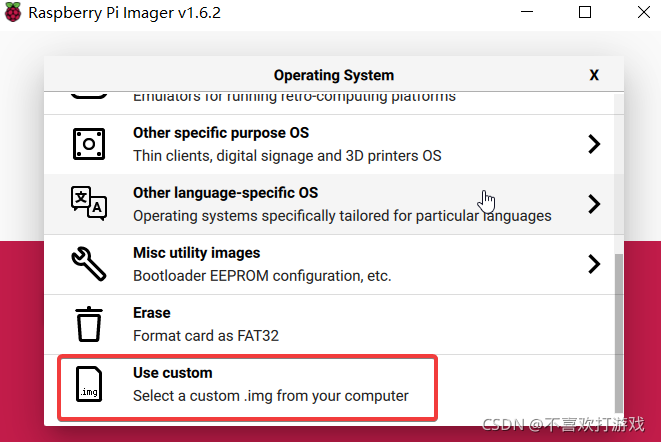Expand Other language-specific OS chevron
661x442 pixels.
coord(594,204)
